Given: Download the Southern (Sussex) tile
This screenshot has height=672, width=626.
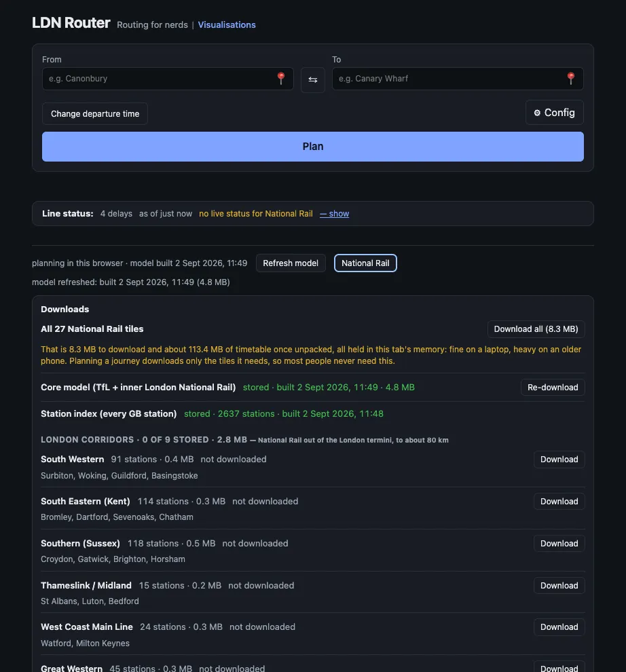Looking at the screenshot, I should click(x=559, y=544).
